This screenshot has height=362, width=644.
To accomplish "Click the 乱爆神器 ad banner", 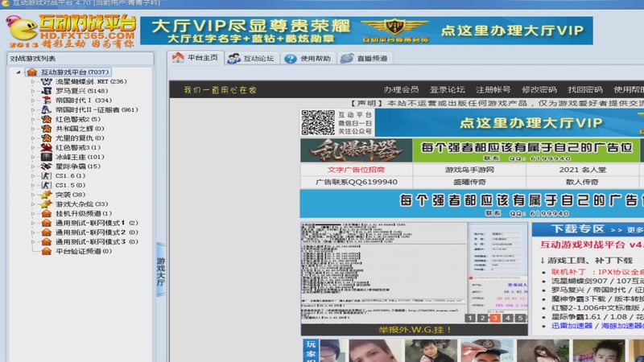I will click(x=356, y=150).
